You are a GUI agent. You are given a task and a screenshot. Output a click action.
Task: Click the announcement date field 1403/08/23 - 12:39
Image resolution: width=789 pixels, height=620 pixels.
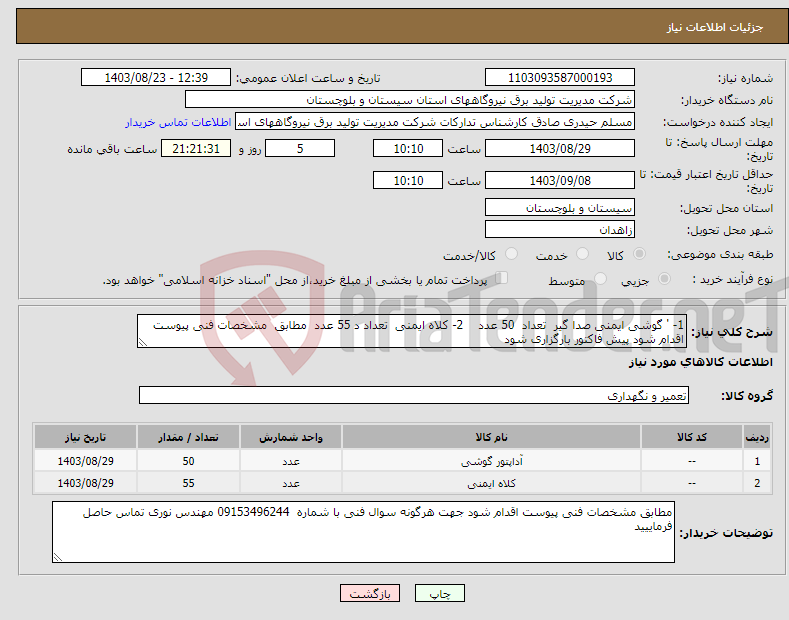156,78
